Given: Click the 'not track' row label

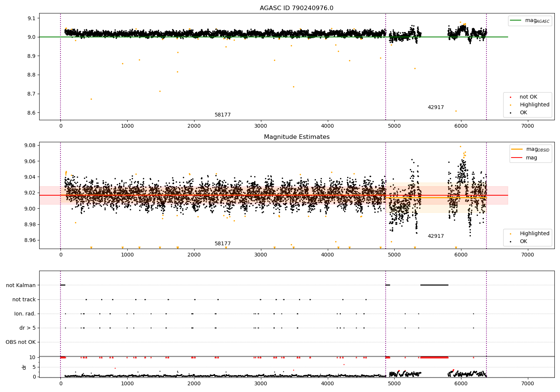Looking at the screenshot, I should click(24, 299).
